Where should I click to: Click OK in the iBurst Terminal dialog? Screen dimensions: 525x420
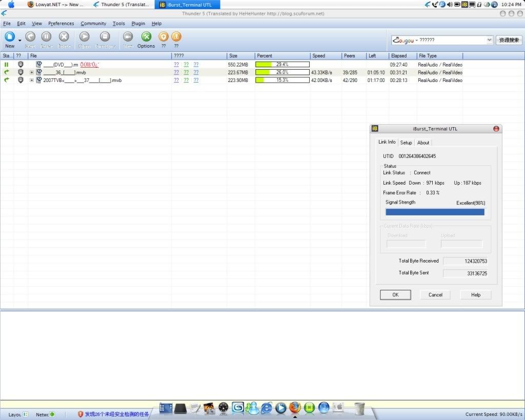pos(395,295)
